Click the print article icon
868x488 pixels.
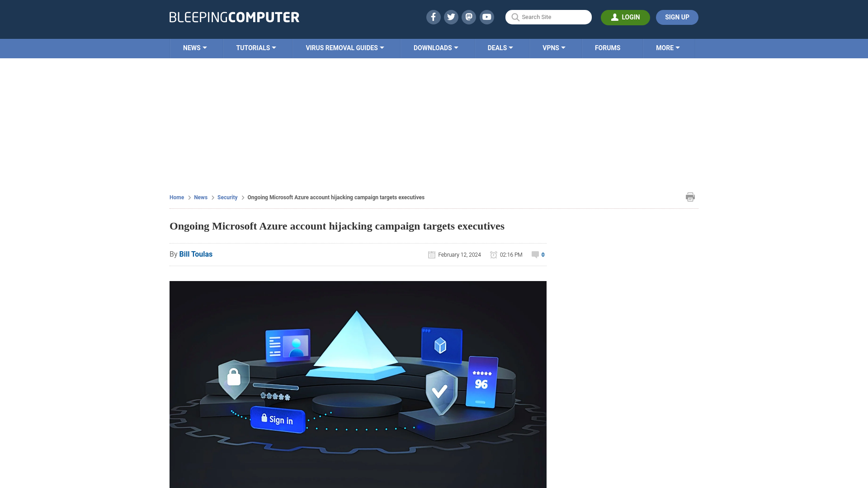690,197
